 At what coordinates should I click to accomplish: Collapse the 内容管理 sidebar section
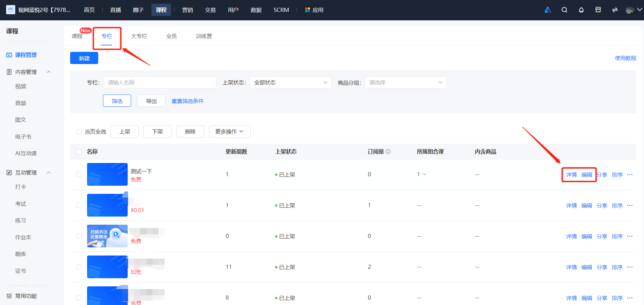pyautogui.click(x=48, y=72)
